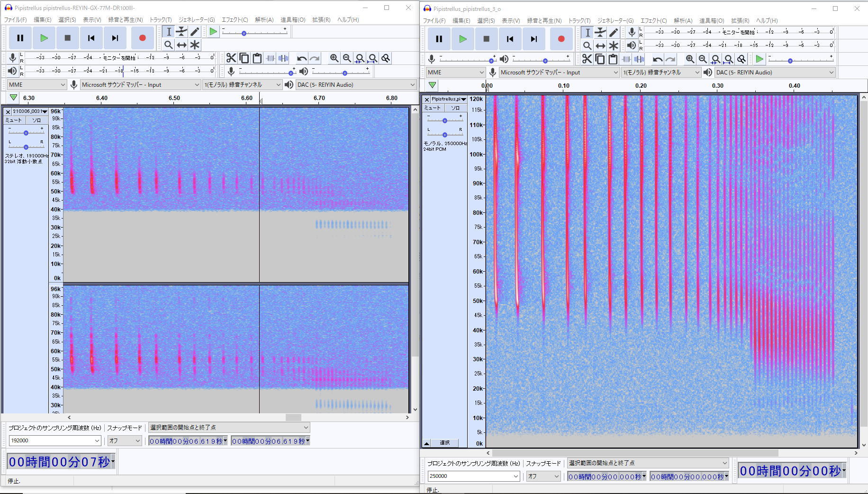The image size is (868, 494).
Task: Open MME audio host dropdown in left window
Action: [x=36, y=84]
